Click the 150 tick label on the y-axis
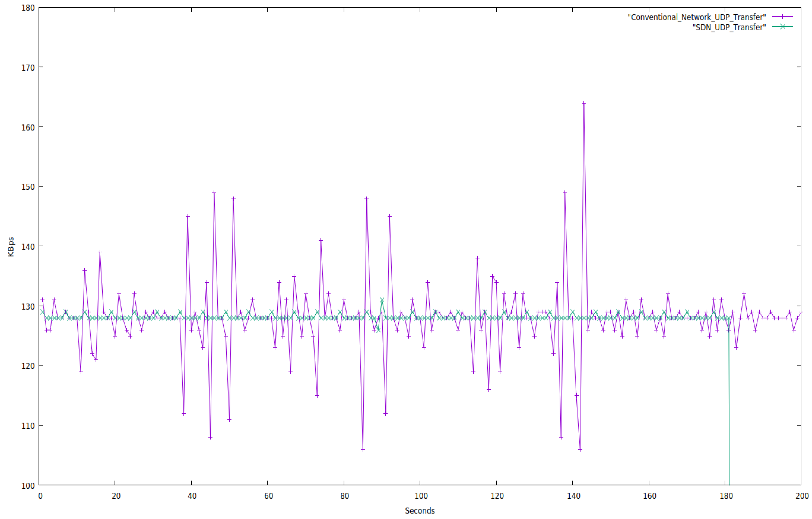 tap(28, 187)
